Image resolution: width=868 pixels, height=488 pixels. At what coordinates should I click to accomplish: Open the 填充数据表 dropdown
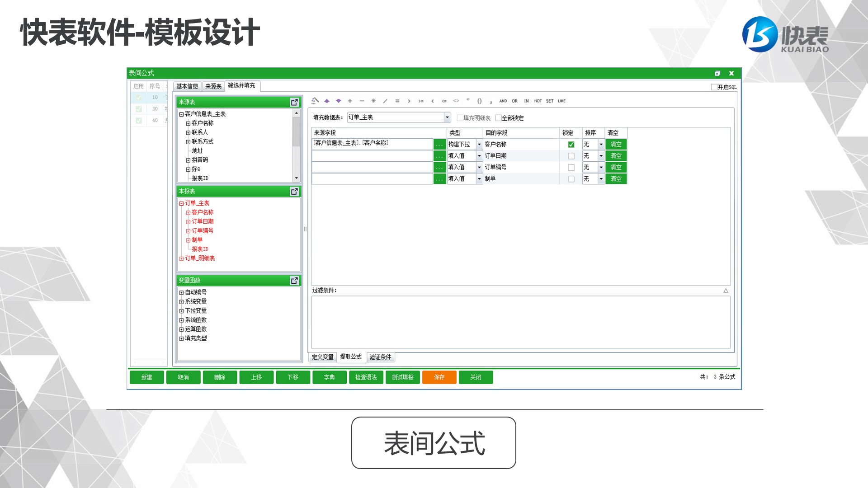(x=447, y=117)
